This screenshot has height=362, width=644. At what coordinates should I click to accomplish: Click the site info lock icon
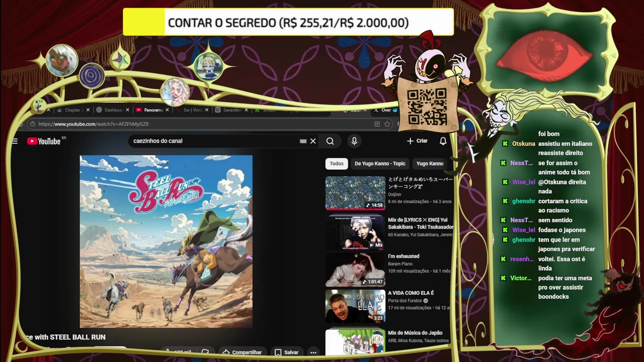click(x=33, y=124)
